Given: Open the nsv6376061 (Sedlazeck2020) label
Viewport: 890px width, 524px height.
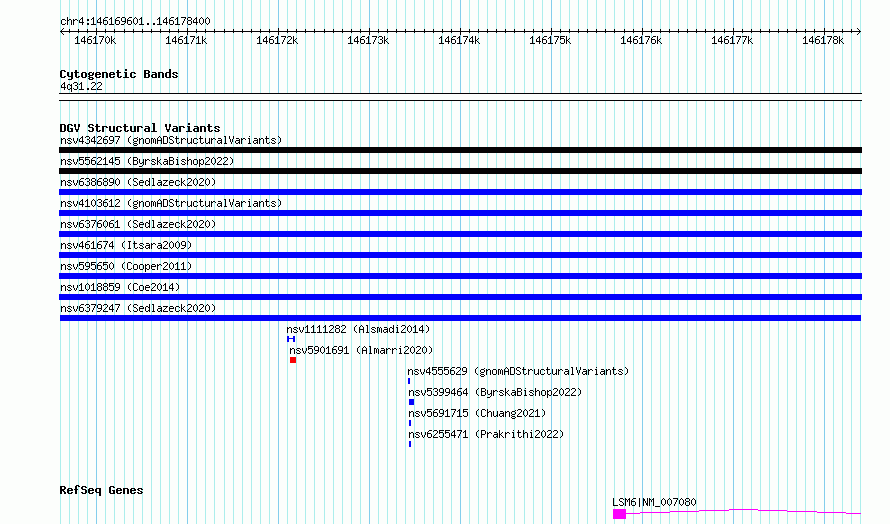Looking at the screenshot, I should pyautogui.click(x=138, y=224).
